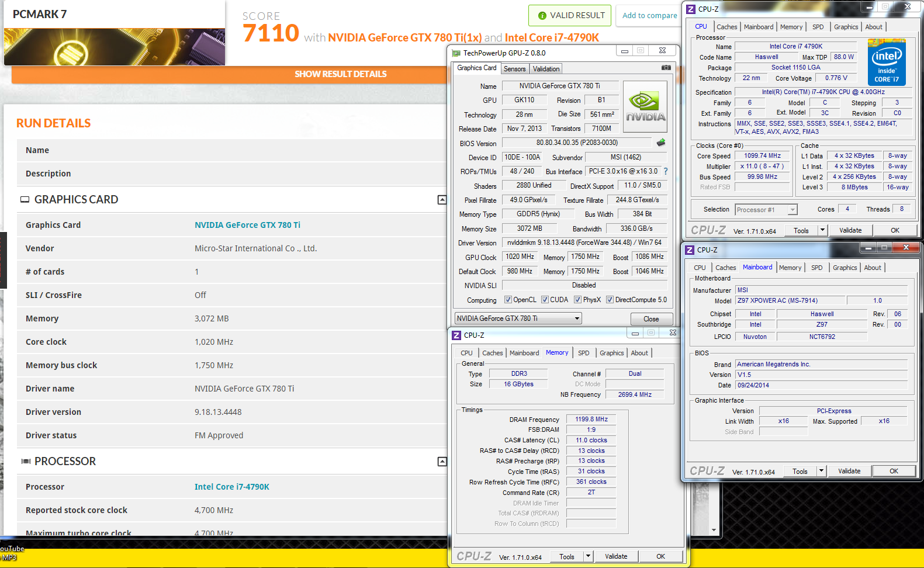Click Tools button in CPU-Z Memory window
This screenshot has width=924, height=568.
pos(567,556)
